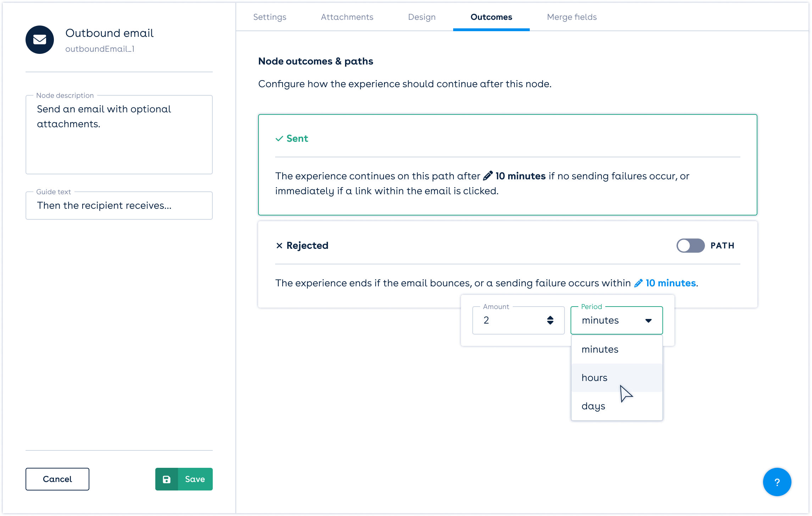Switch to the Attachments tab
The width and height of the screenshot is (812, 516).
pyautogui.click(x=347, y=17)
